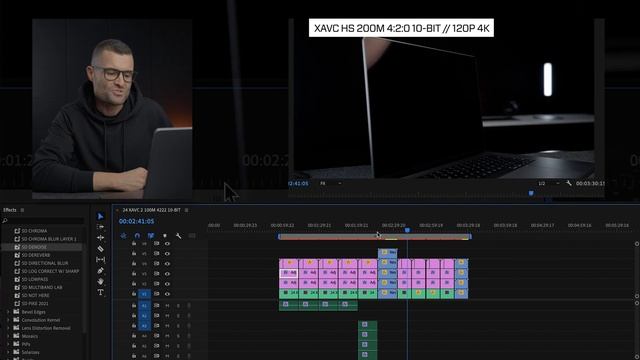
Task: Click timeline timecode 00:02:41:05
Action: point(137,221)
